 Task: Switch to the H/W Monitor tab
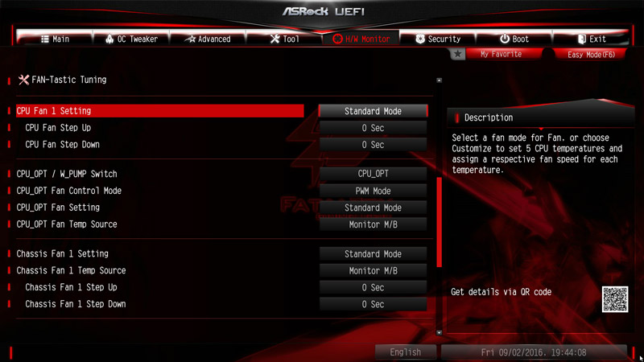pyautogui.click(x=361, y=39)
